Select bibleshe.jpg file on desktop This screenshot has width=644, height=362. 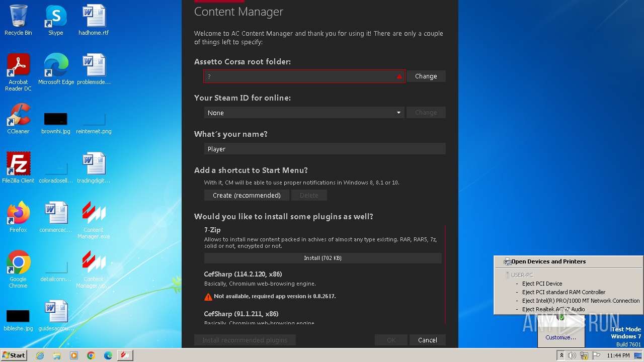[18, 320]
